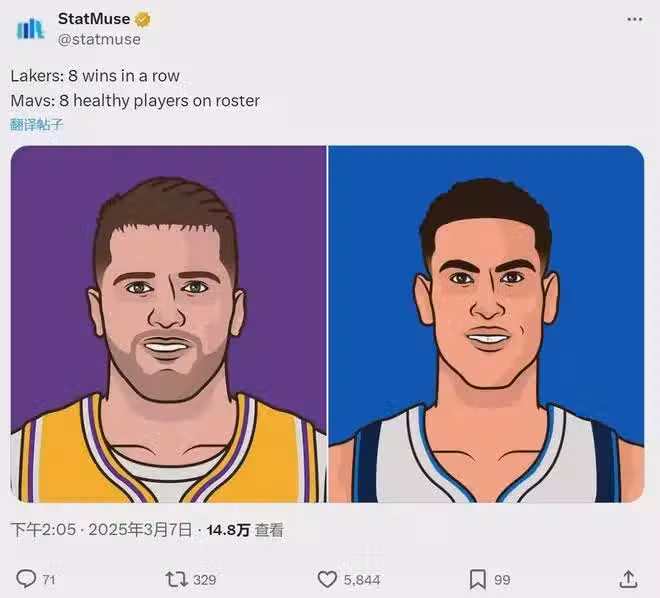This screenshot has width=660, height=598.
Task: Click the 翻译帖子 translate link
Action: tap(37, 125)
